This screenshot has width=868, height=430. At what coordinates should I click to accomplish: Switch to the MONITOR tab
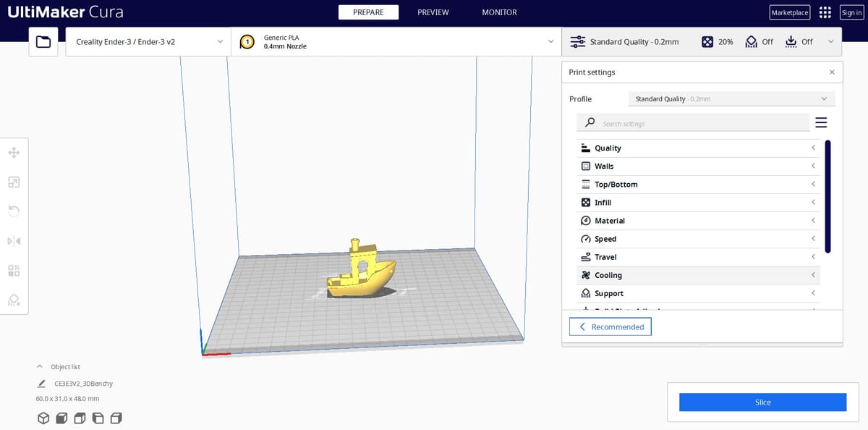pyautogui.click(x=499, y=12)
